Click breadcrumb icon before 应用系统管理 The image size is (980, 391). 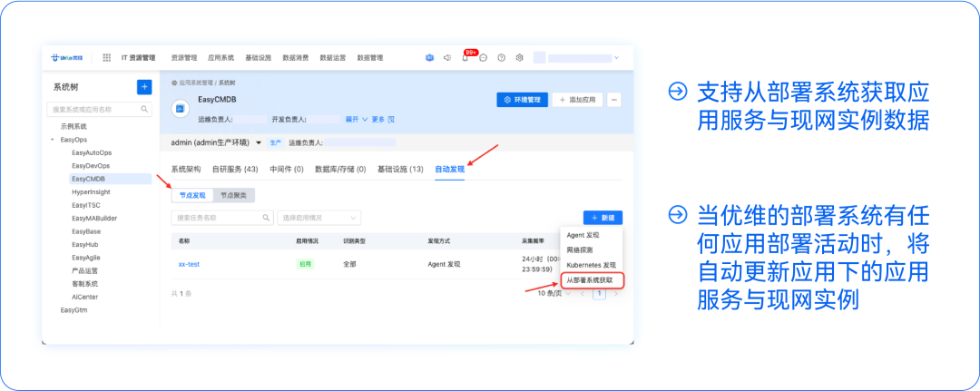coord(174,83)
